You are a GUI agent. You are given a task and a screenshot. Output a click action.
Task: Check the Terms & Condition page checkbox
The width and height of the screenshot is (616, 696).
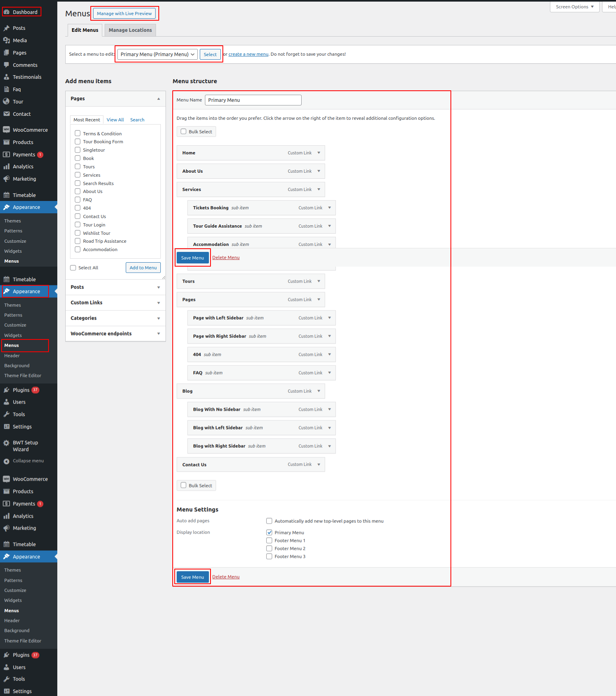pyautogui.click(x=78, y=133)
